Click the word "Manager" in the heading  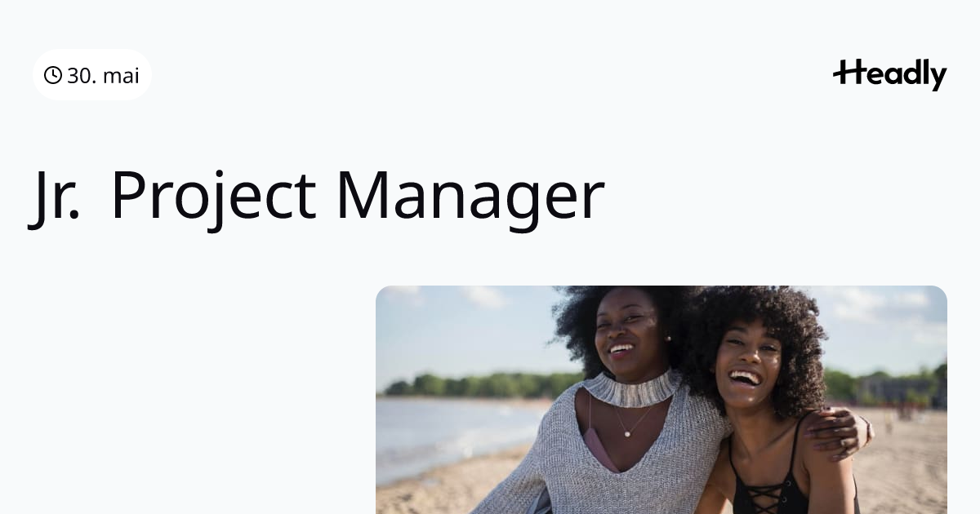470,197
